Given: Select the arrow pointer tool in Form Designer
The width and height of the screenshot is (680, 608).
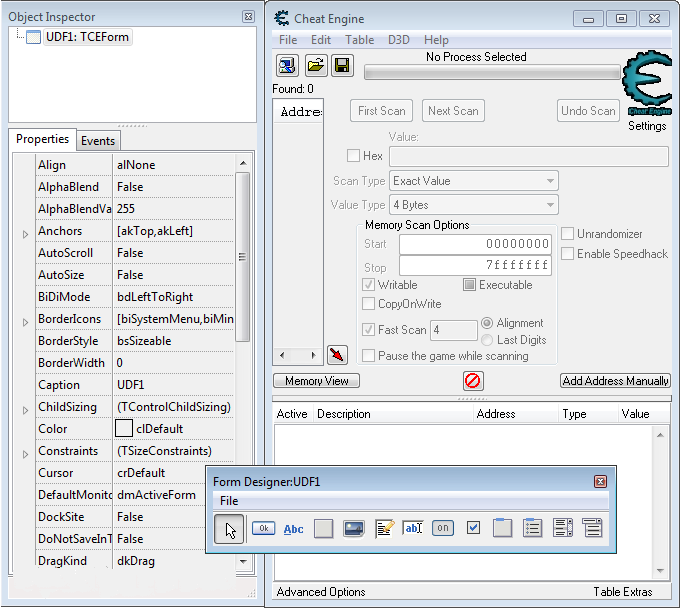Looking at the screenshot, I should coord(229,529).
